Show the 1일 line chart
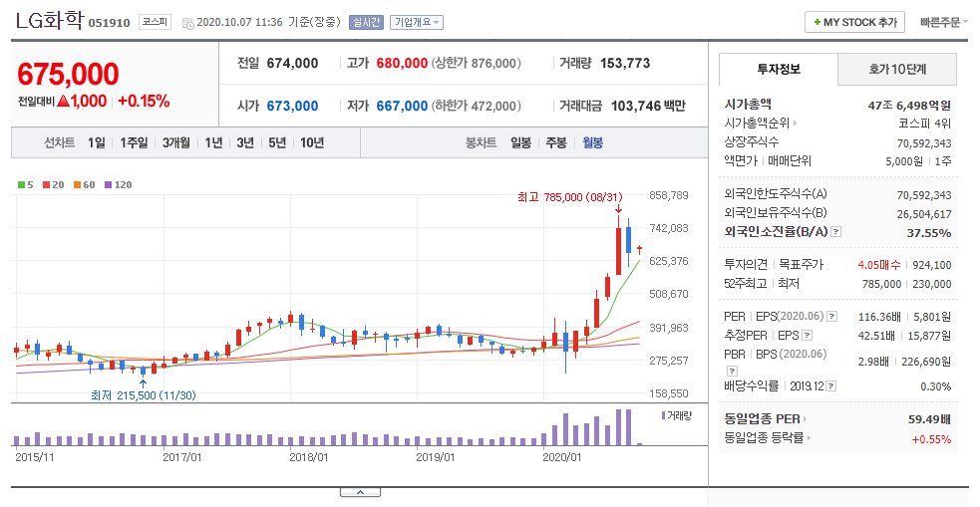Image resolution: width=980 pixels, height=507 pixels. point(97,143)
